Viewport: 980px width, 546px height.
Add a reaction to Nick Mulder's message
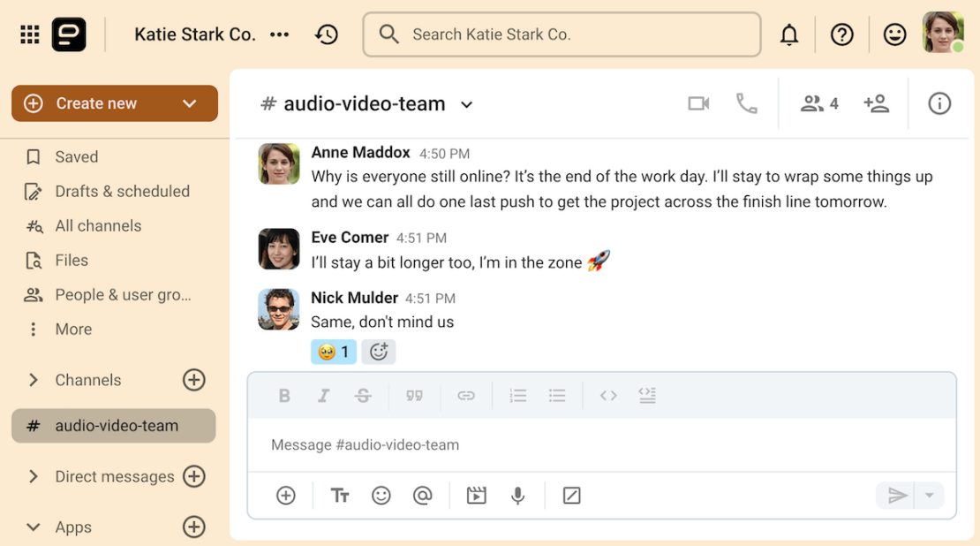[x=379, y=351]
